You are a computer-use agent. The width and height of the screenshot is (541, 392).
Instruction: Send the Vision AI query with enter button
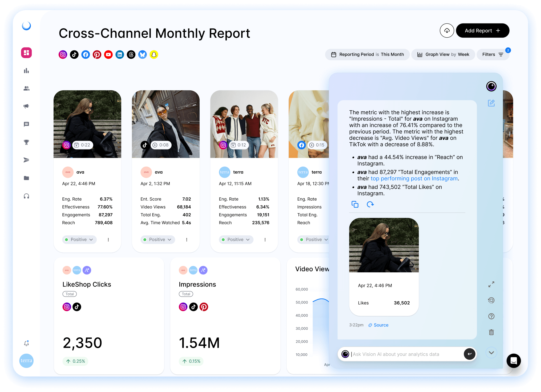point(470,354)
